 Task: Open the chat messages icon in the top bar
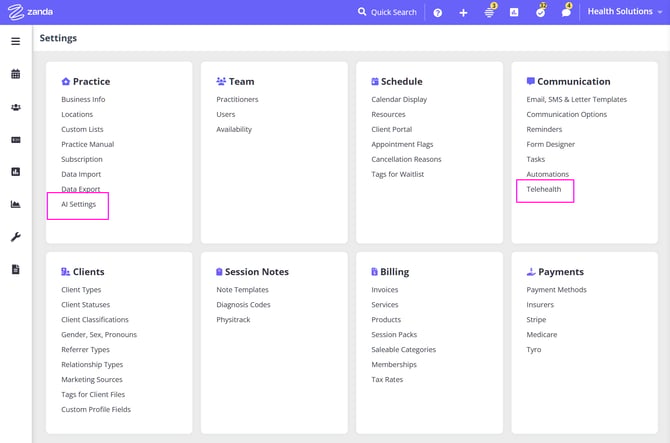566,12
